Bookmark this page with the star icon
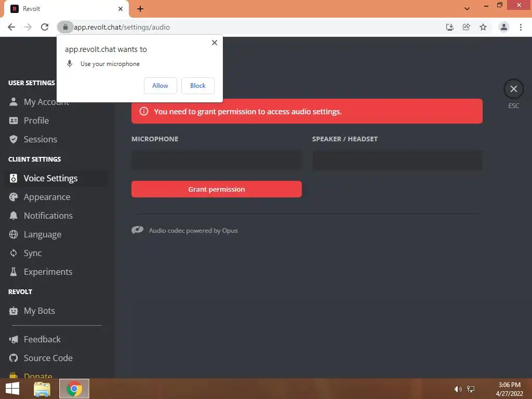 pyautogui.click(x=483, y=27)
